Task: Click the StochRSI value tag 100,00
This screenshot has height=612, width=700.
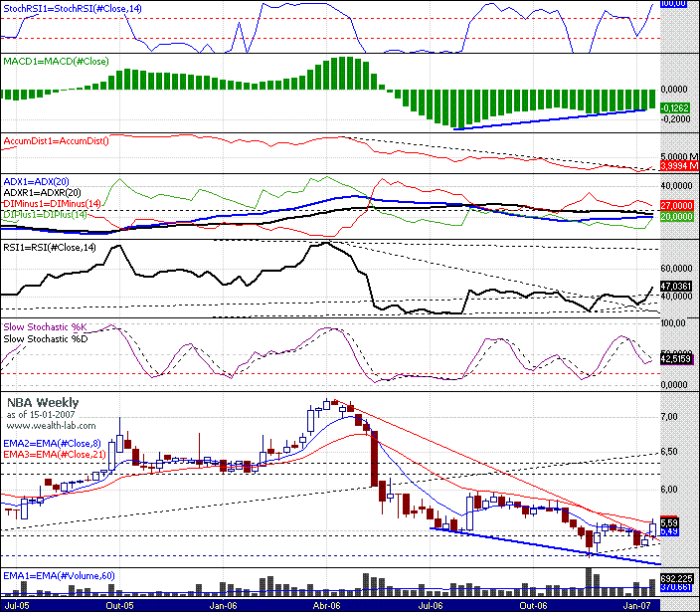Action: click(673, 4)
